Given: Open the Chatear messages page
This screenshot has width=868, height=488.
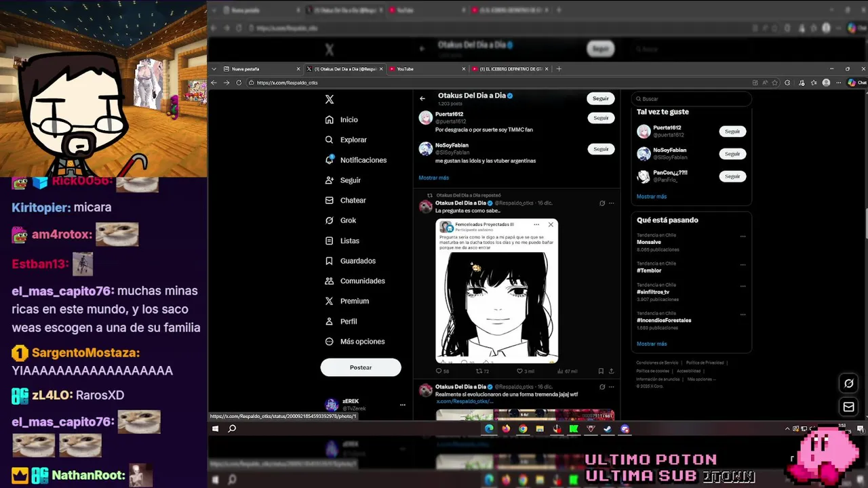Looking at the screenshot, I should [345, 200].
